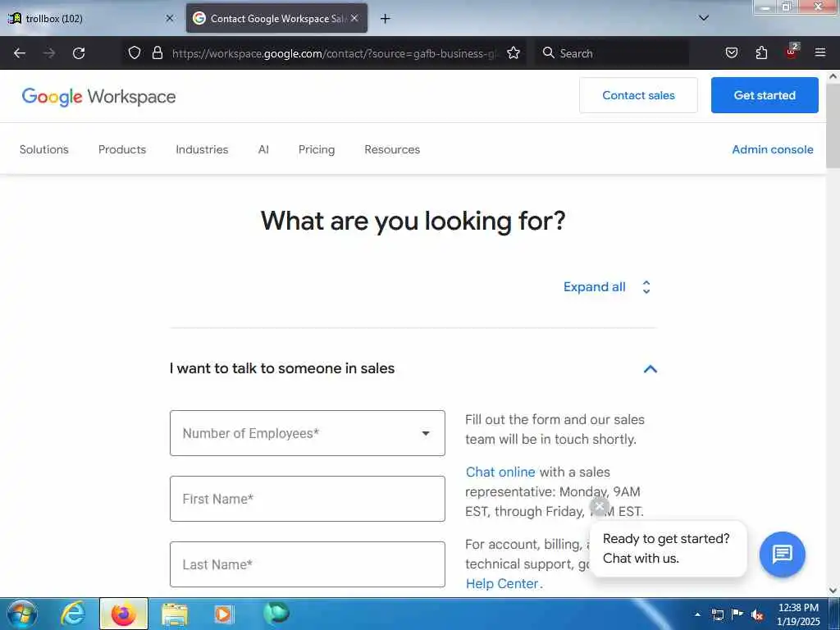Click the address bar URL
The height and width of the screenshot is (630, 840).
pyautogui.click(x=335, y=53)
